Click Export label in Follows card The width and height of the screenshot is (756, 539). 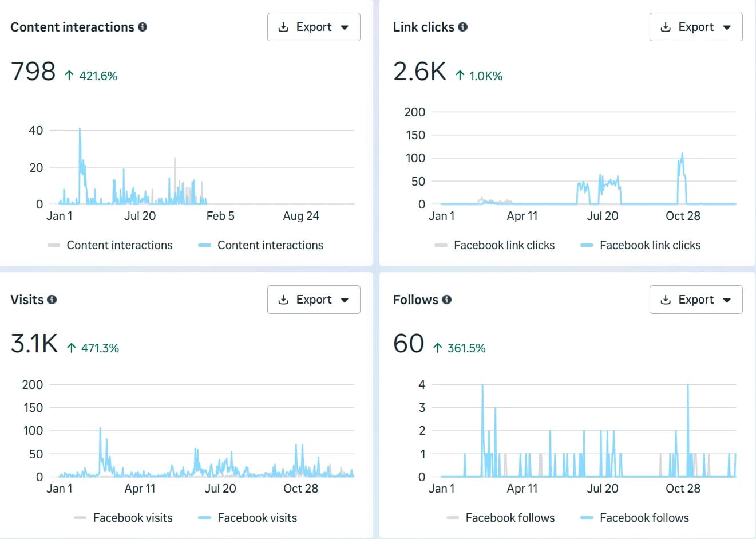pos(696,300)
